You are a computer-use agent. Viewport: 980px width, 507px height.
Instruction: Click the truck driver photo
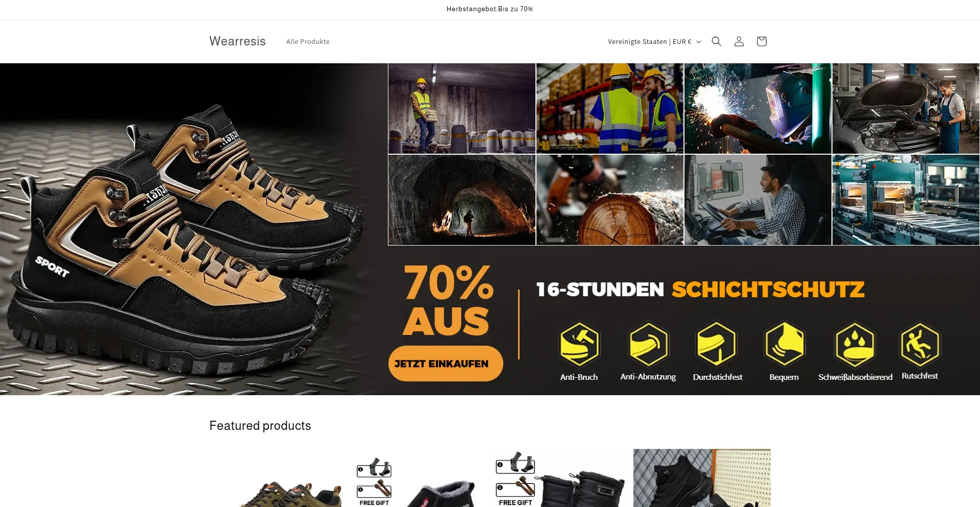[757, 200]
